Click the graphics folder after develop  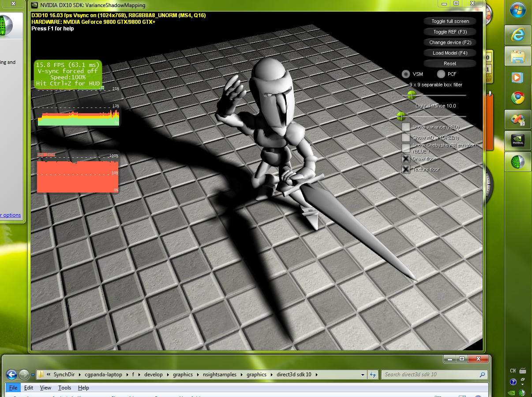tap(183, 375)
